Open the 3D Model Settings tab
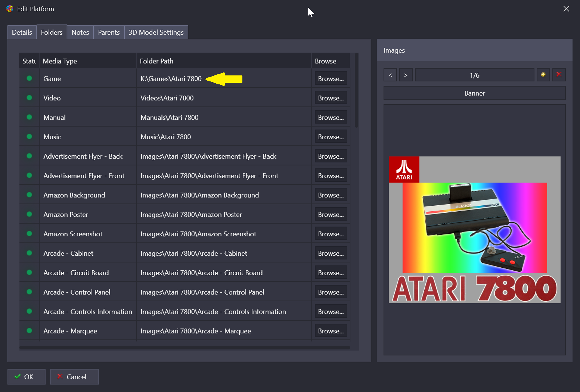This screenshot has width=580, height=392. 156,32
